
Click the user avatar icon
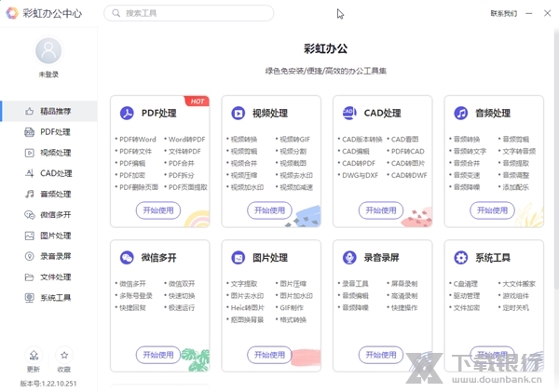point(48,50)
